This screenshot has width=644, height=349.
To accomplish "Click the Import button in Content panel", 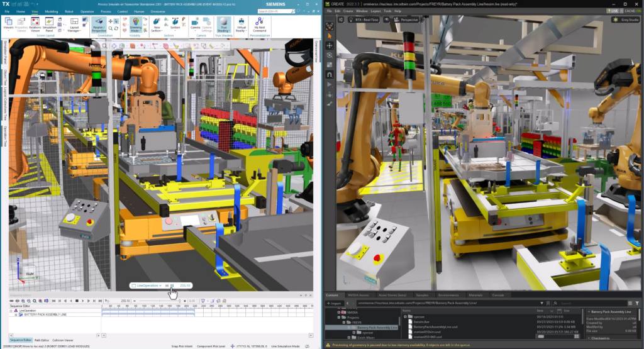I will (x=335, y=303).
